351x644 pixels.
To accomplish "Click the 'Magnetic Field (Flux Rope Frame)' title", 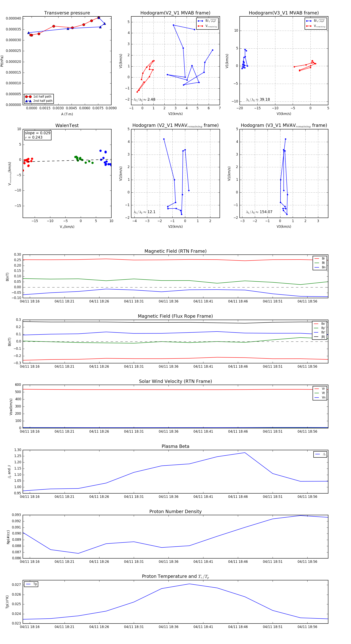I will (x=175, y=316).
